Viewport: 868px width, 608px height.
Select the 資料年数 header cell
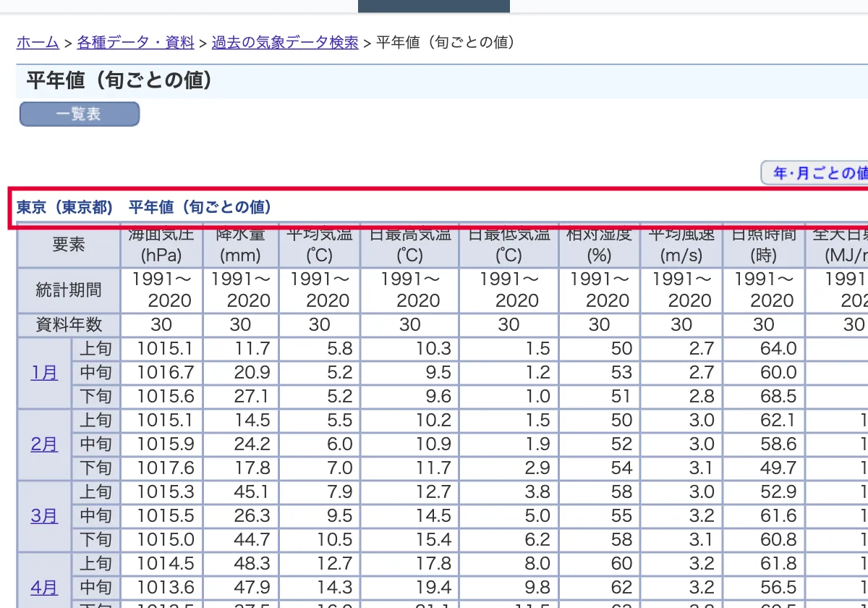click(x=69, y=325)
